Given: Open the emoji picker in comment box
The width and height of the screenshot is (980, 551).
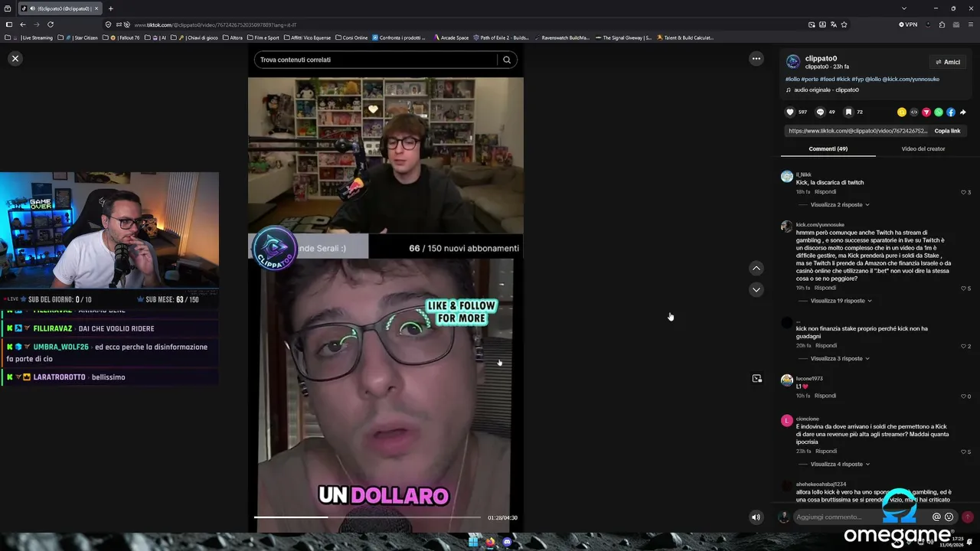Looking at the screenshot, I should coord(949,517).
